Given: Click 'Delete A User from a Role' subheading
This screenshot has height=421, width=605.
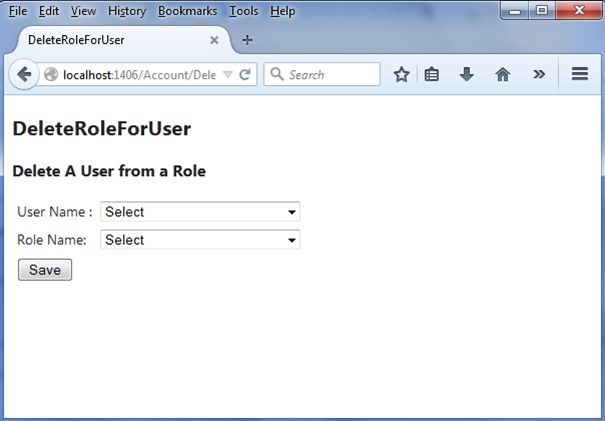Looking at the screenshot, I should 109,171.
